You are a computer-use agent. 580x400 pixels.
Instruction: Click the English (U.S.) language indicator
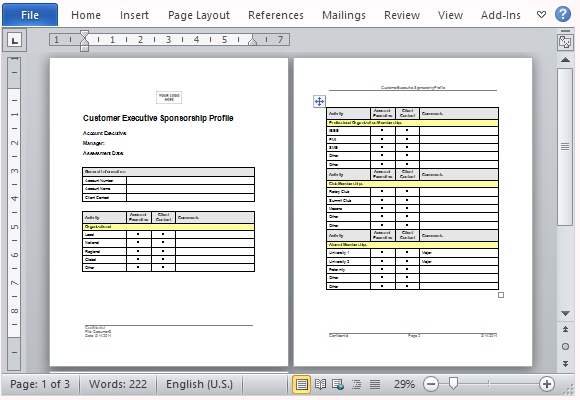pyautogui.click(x=199, y=384)
